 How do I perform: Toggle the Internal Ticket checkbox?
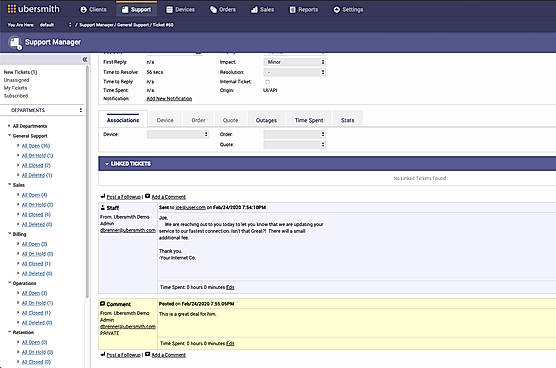(x=267, y=82)
